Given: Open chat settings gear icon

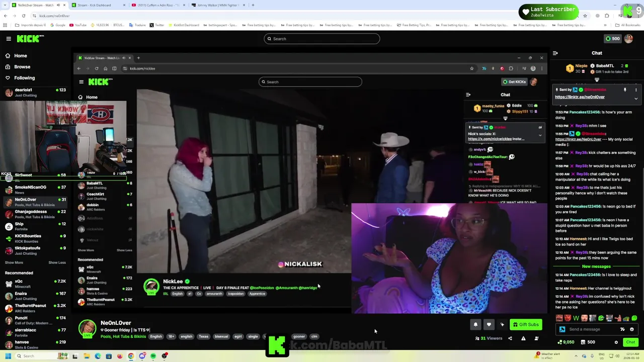Looking at the screenshot, I should [x=616, y=342].
